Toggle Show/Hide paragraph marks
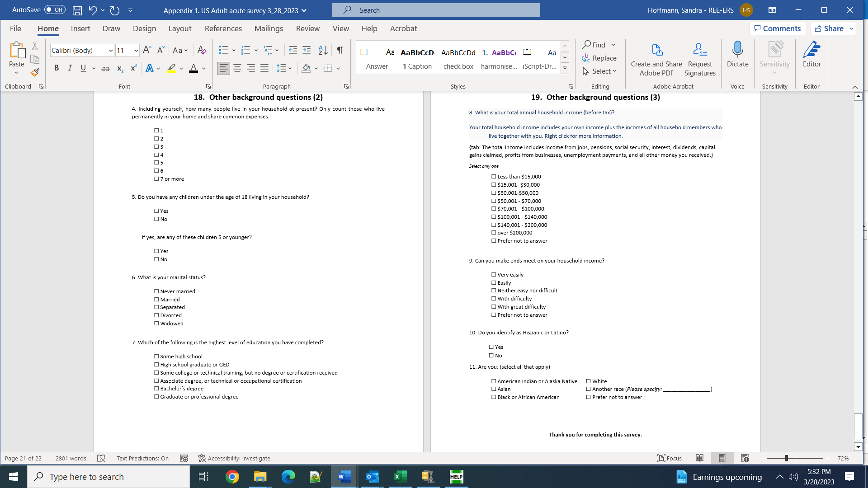This screenshot has height=488, width=868. [x=340, y=50]
